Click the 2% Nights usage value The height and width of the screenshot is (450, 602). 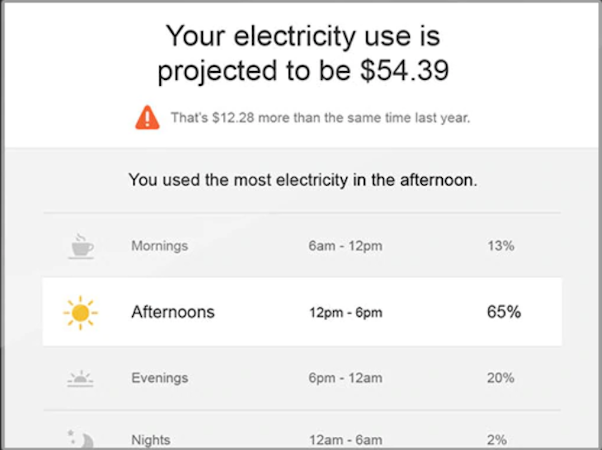[497, 439]
